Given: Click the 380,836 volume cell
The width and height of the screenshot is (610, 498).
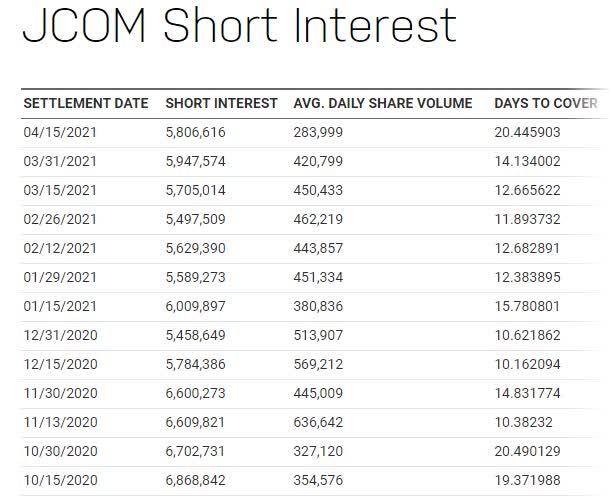Looking at the screenshot, I should (x=318, y=306).
